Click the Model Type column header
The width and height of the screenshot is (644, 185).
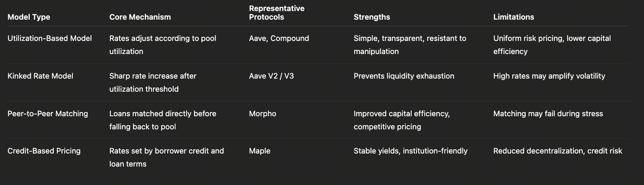pyautogui.click(x=29, y=17)
